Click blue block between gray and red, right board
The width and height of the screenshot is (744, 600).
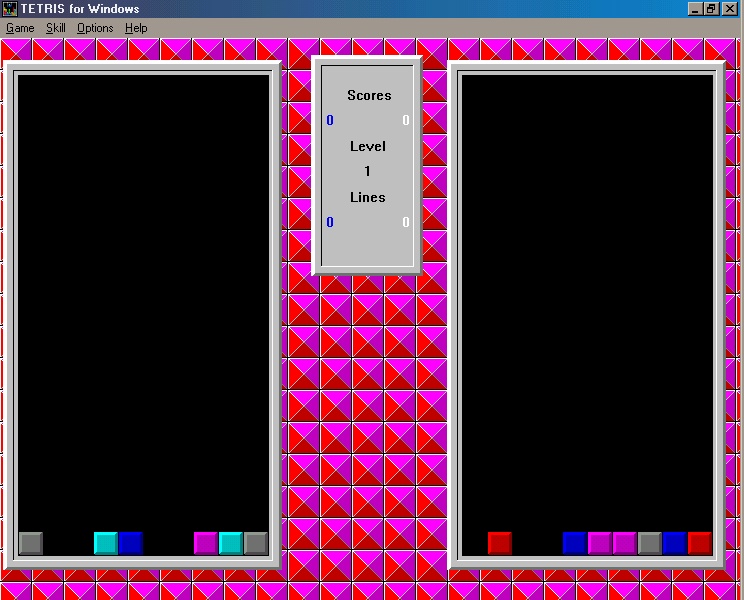pos(675,543)
